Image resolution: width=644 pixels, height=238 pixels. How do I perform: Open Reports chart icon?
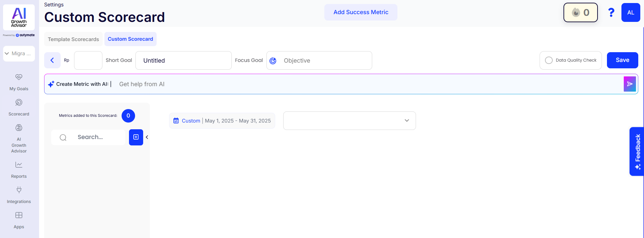(19, 165)
